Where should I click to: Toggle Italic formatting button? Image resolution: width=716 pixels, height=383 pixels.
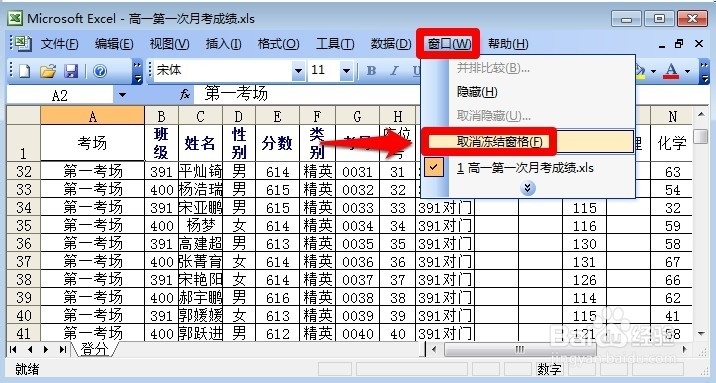394,71
